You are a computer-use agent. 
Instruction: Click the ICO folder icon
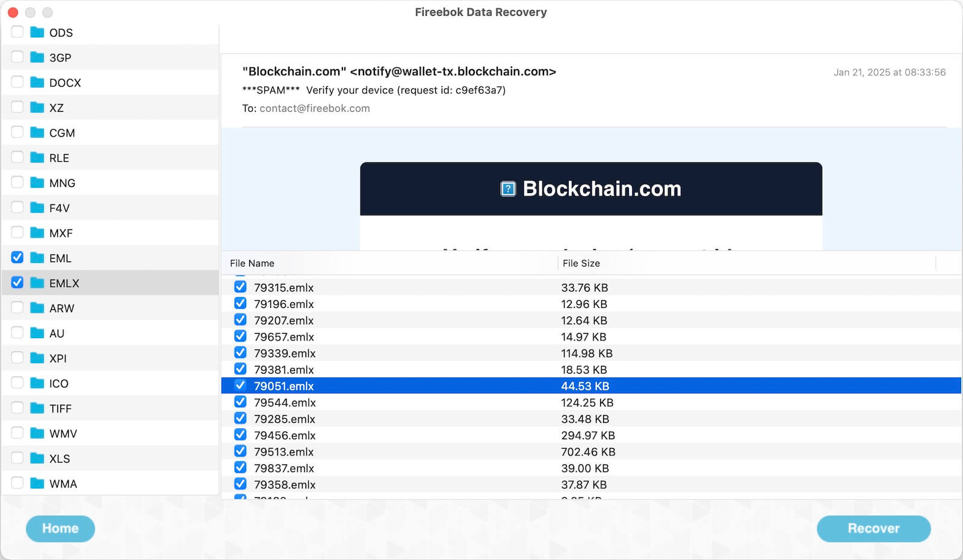click(37, 383)
